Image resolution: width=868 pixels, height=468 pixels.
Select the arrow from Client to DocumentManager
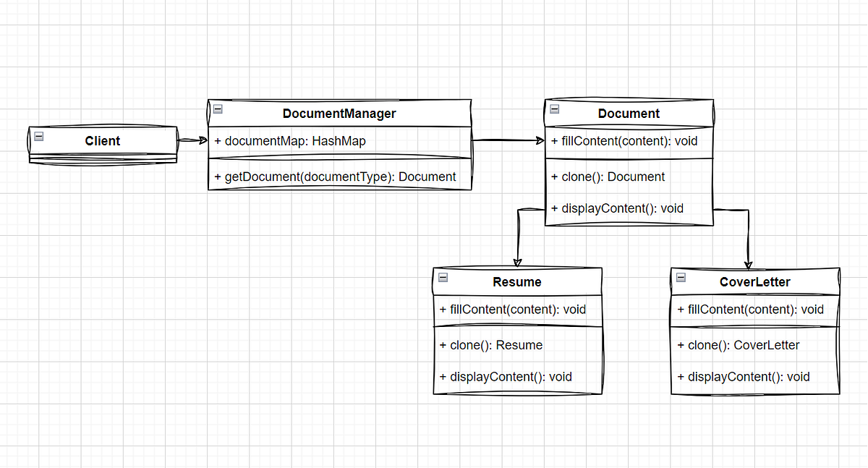pos(190,139)
